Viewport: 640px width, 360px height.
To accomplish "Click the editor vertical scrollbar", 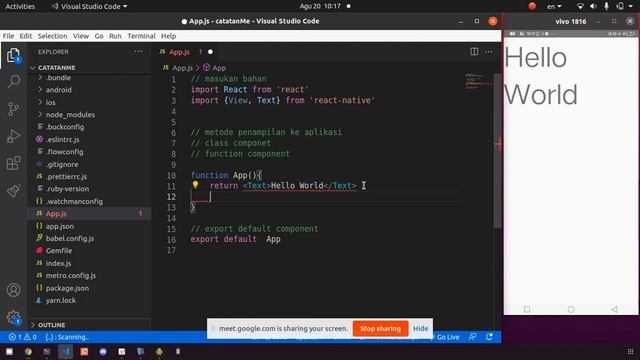I will pos(497,151).
